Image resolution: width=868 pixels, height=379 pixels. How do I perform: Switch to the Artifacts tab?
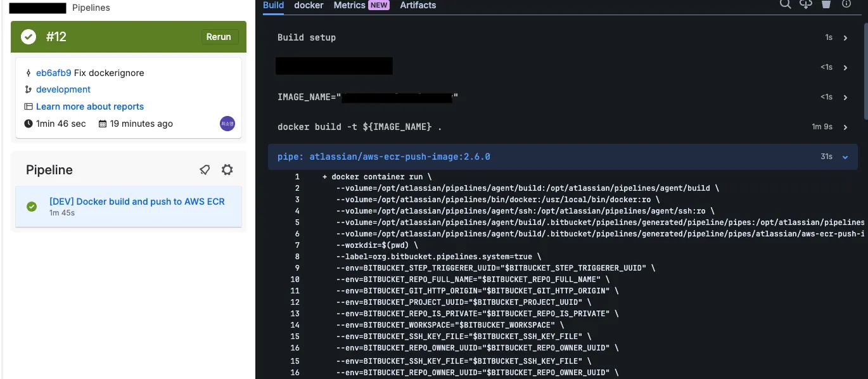[x=418, y=5]
